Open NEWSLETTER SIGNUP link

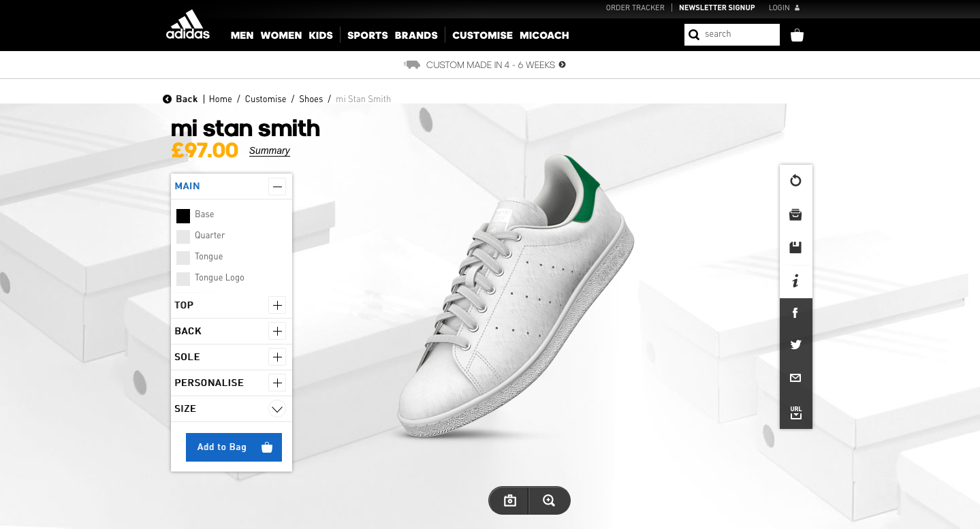[x=717, y=8]
